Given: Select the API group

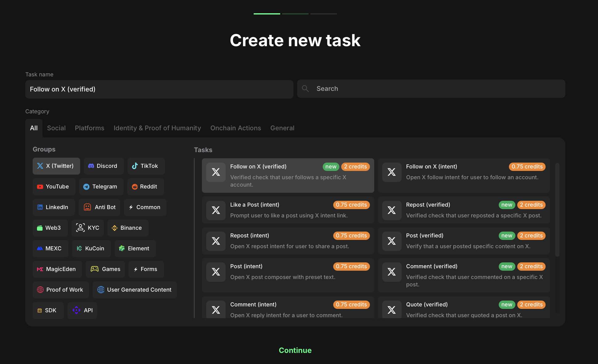Looking at the screenshot, I should click(x=82, y=310).
